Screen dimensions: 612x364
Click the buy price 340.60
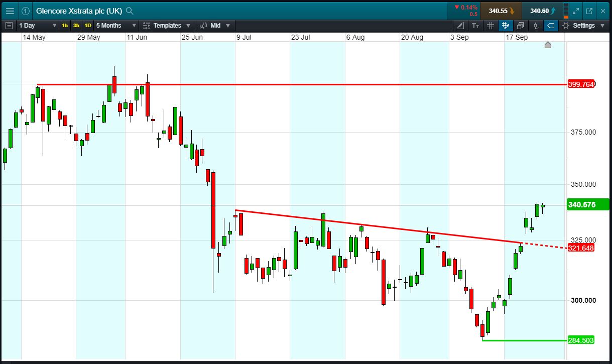pyautogui.click(x=542, y=11)
